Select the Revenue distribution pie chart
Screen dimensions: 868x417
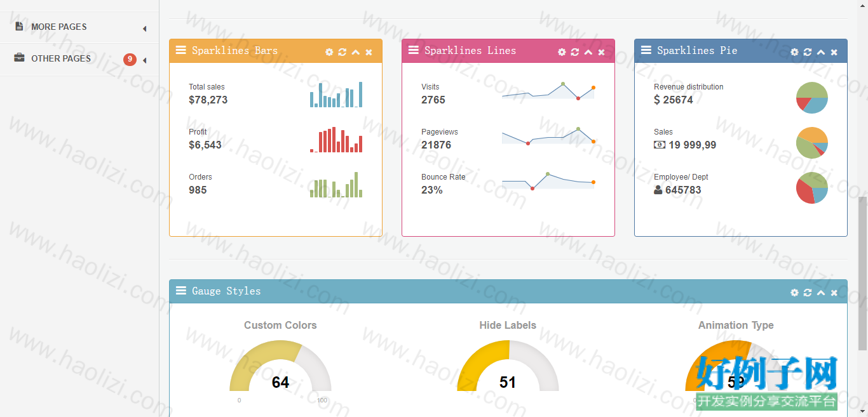pos(812,98)
